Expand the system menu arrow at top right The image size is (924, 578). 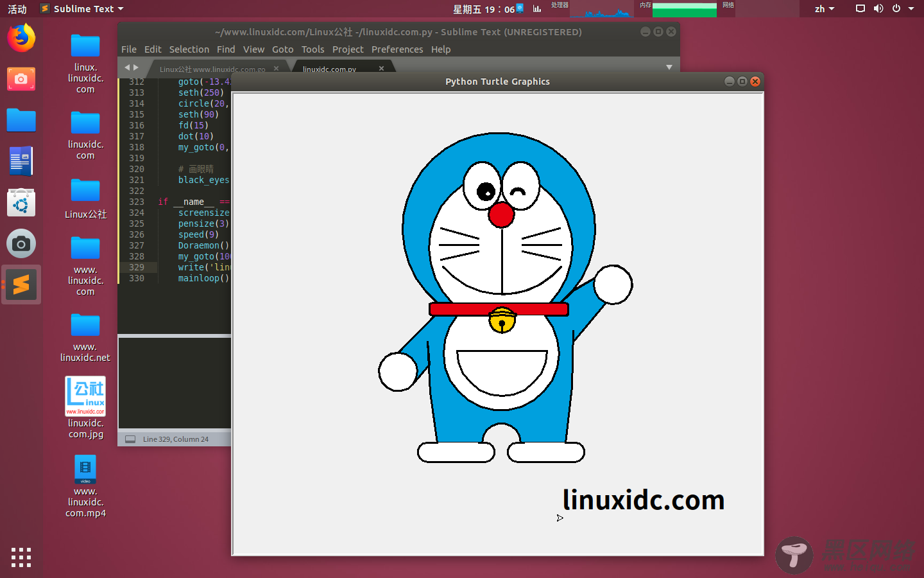[911, 9]
